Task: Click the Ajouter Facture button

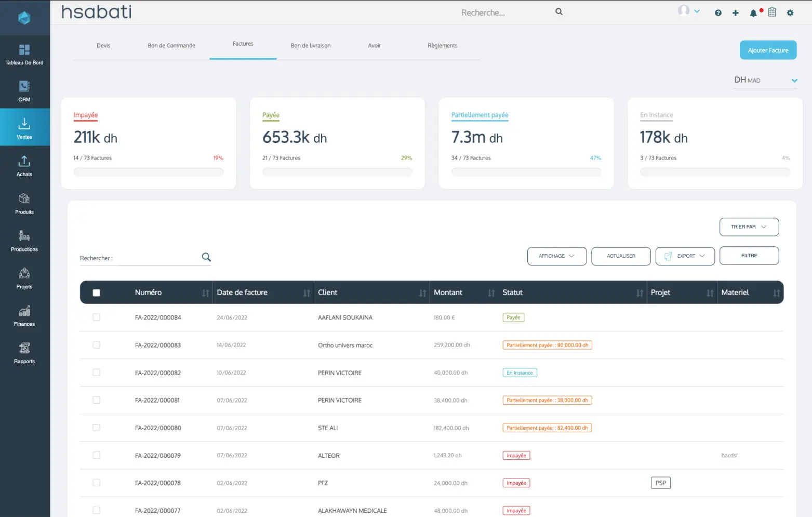Action: coord(768,50)
